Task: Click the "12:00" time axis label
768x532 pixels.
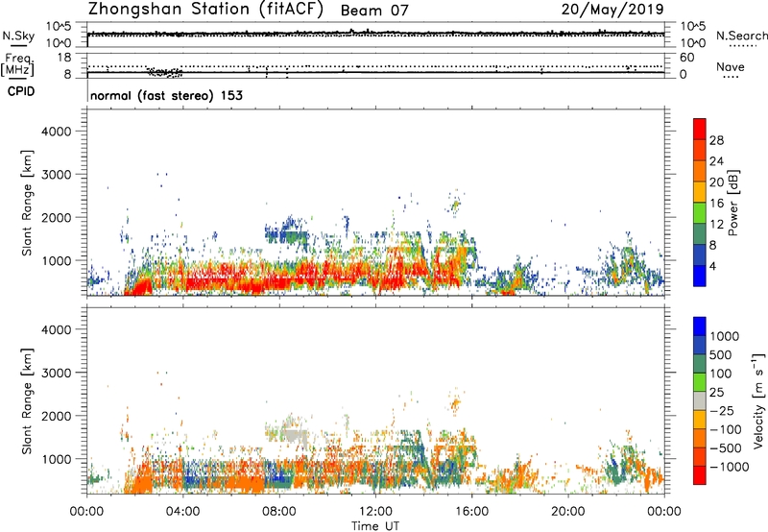Action: 375,512
